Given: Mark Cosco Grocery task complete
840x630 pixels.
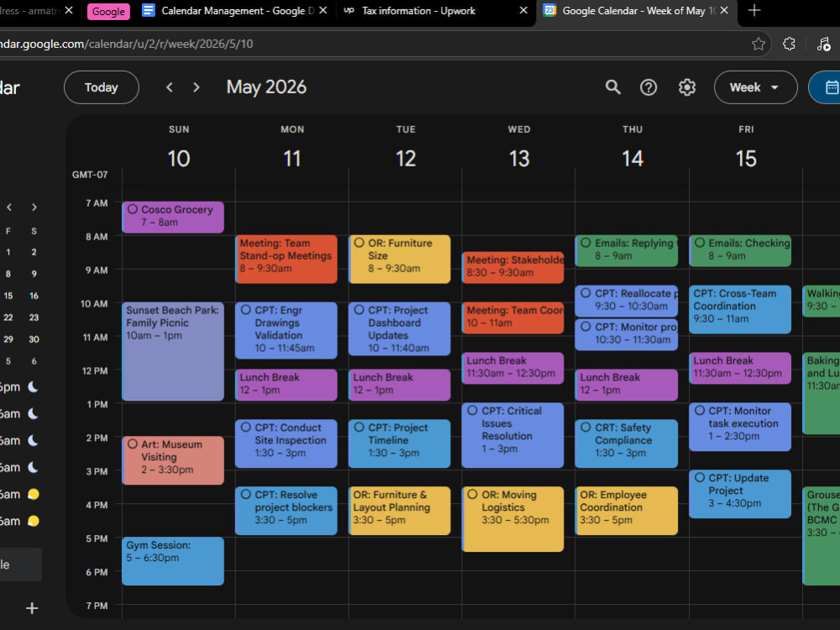Looking at the screenshot, I should tap(133, 209).
